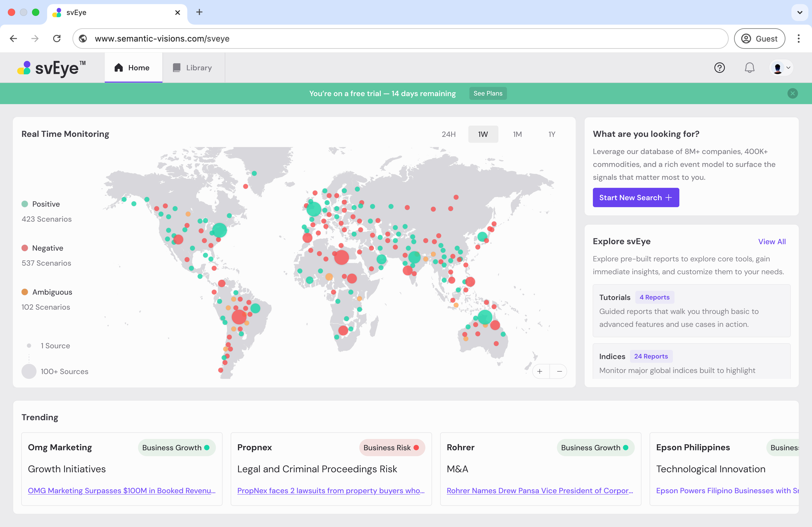Screen dimensions: 812x527
Task: Select the 1W time range
Action: pos(483,134)
